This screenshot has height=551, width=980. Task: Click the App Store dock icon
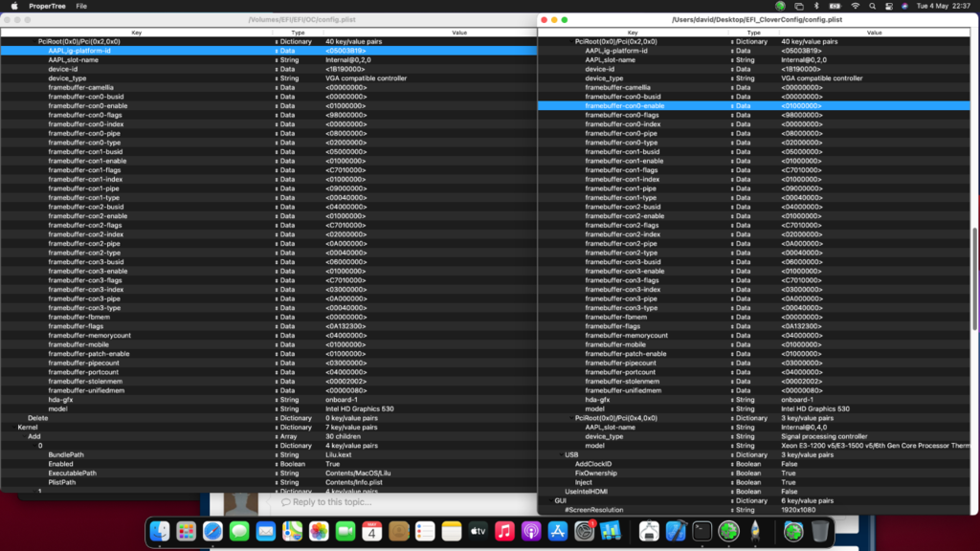[558, 531]
